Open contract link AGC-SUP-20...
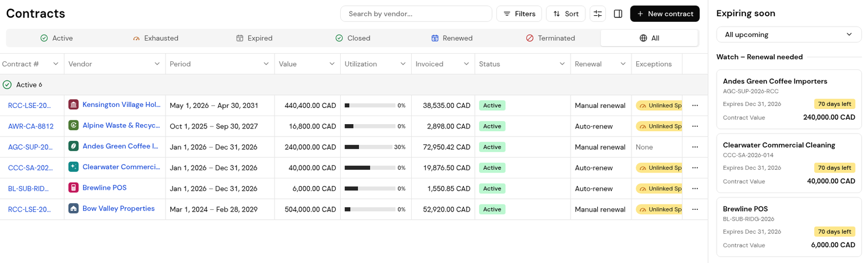 pos(30,147)
